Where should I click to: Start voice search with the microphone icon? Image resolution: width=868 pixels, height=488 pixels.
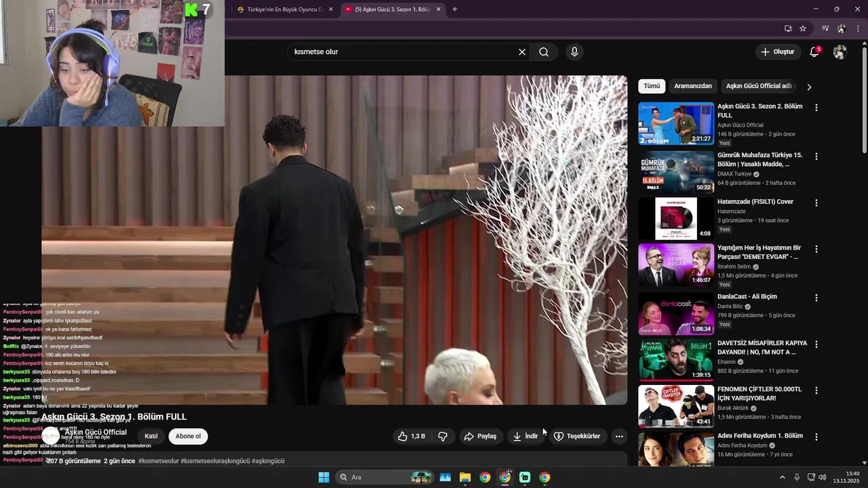(x=574, y=52)
